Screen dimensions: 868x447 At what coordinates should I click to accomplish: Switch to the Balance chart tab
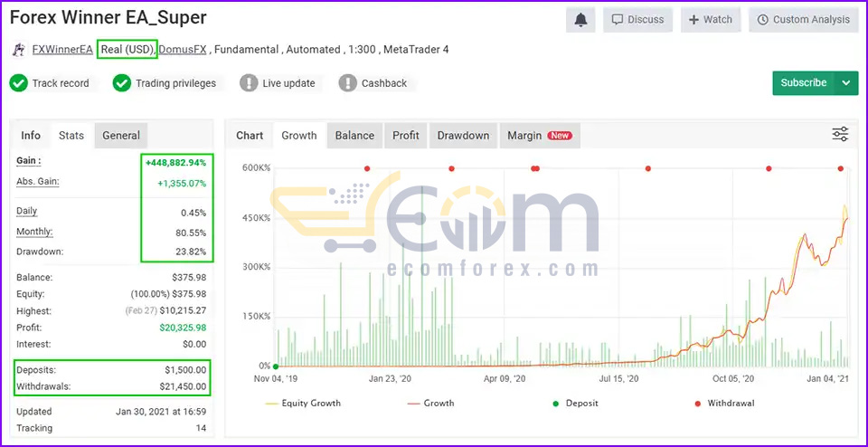click(354, 136)
